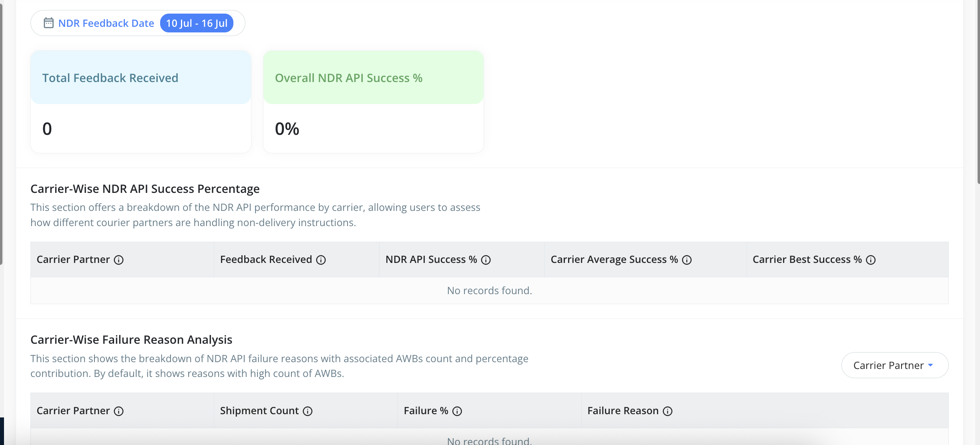The width and height of the screenshot is (980, 445).
Task: Click the calendar icon beside NDR Feedback Date
Action: 48,23
